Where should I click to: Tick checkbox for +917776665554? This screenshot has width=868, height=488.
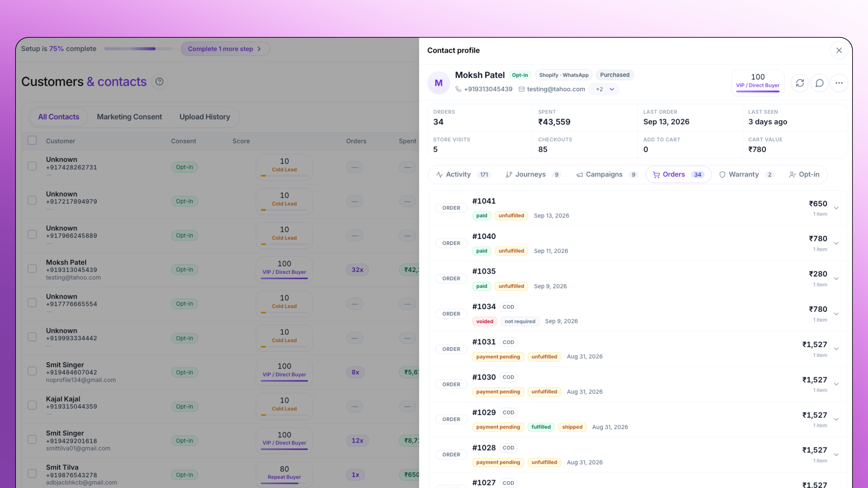click(32, 303)
